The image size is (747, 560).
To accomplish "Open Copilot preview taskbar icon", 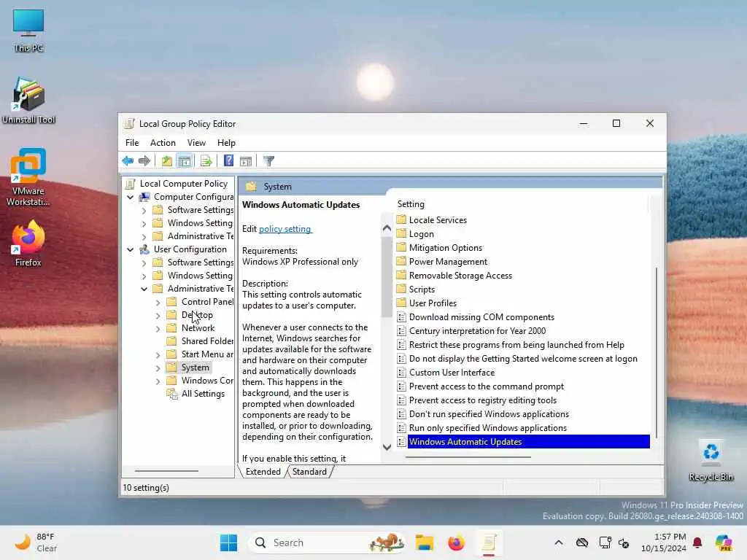I will (x=724, y=542).
